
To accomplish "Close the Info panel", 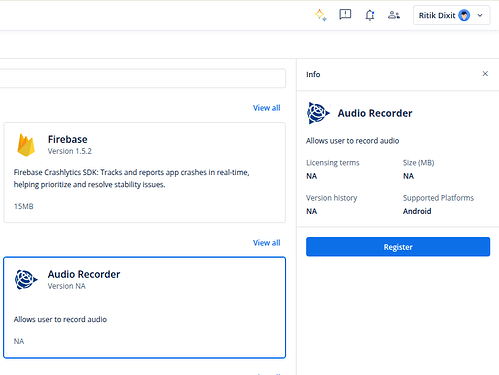I will [485, 74].
